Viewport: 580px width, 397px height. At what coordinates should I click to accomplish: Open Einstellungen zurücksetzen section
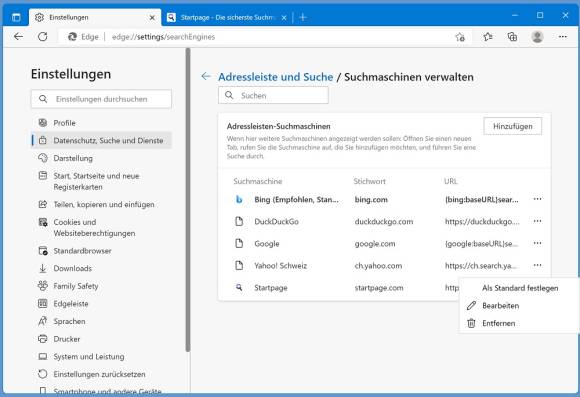tap(101, 374)
